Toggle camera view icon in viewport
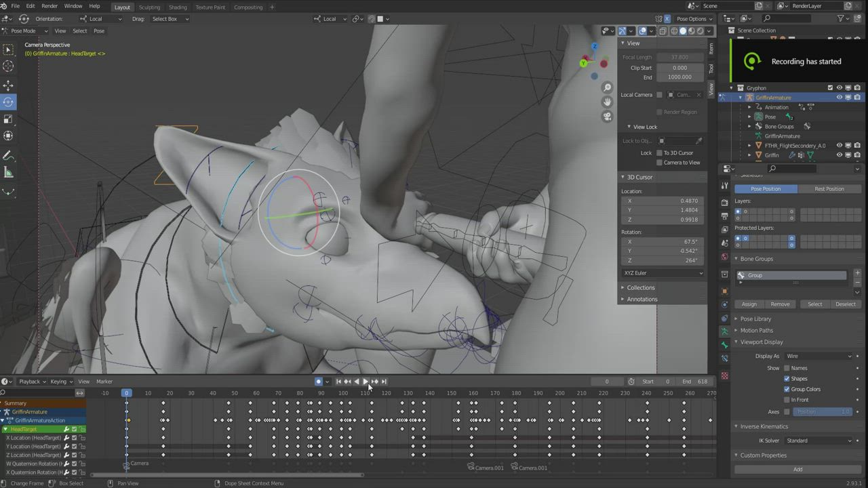Image resolution: width=868 pixels, height=488 pixels. point(607,117)
